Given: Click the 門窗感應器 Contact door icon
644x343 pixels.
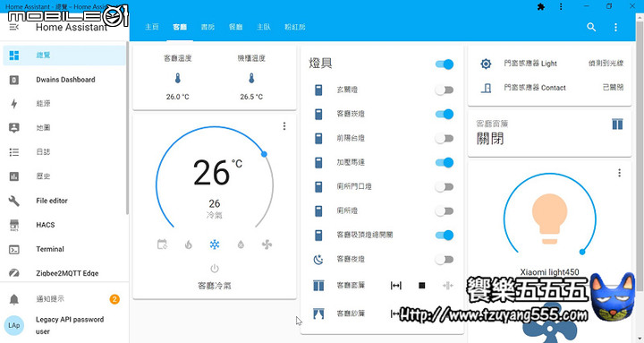Looking at the screenshot, I should (x=487, y=88).
